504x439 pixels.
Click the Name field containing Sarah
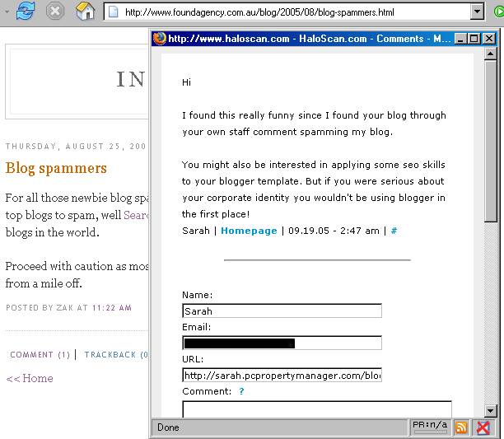pos(282,311)
